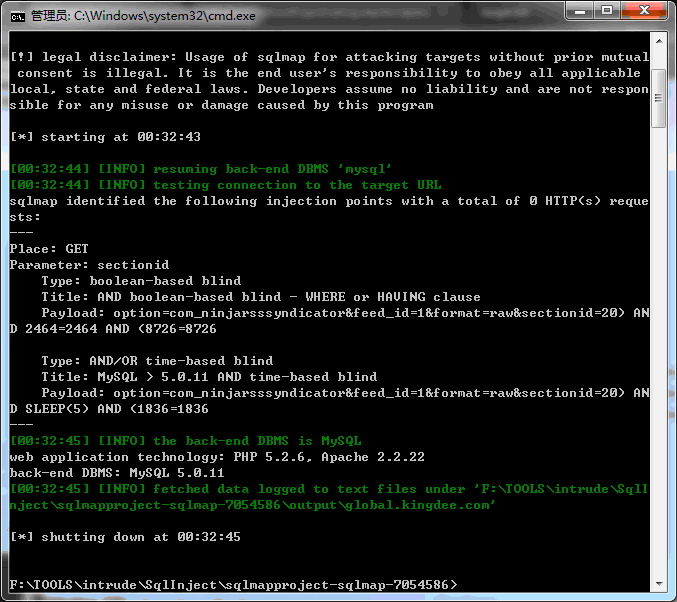This screenshot has height=602, width=677.
Task: Click 'Type: boolean-based blind' line
Action: pyautogui.click(x=141, y=281)
